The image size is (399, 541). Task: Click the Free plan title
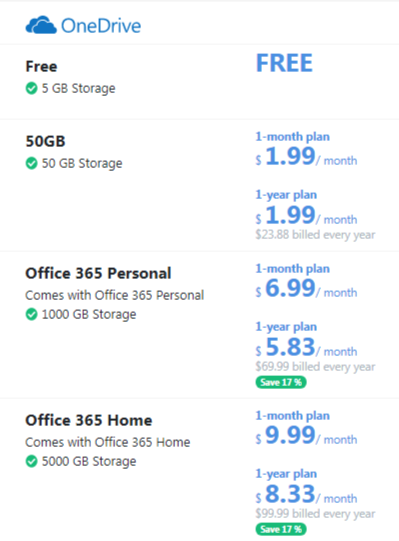41,66
